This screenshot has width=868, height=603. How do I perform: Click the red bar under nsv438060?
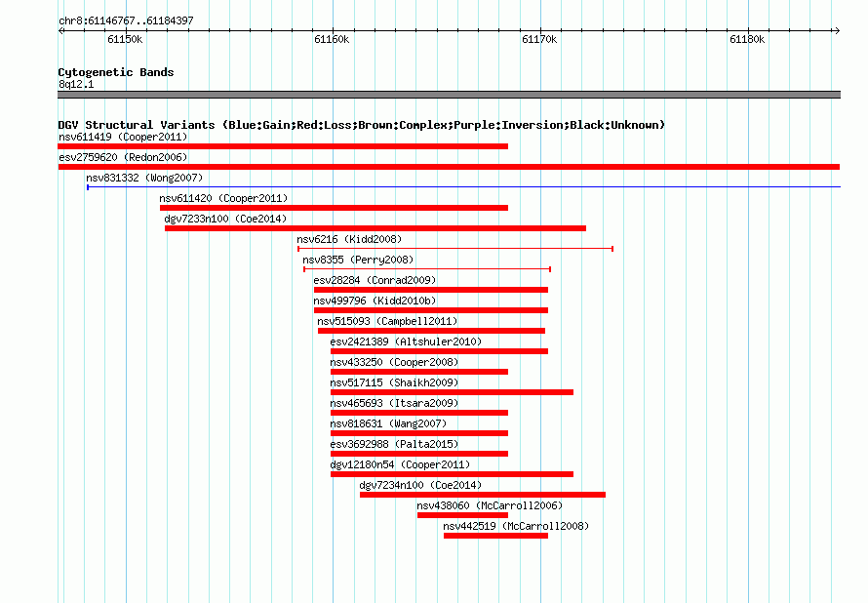(x=463, y=515)
